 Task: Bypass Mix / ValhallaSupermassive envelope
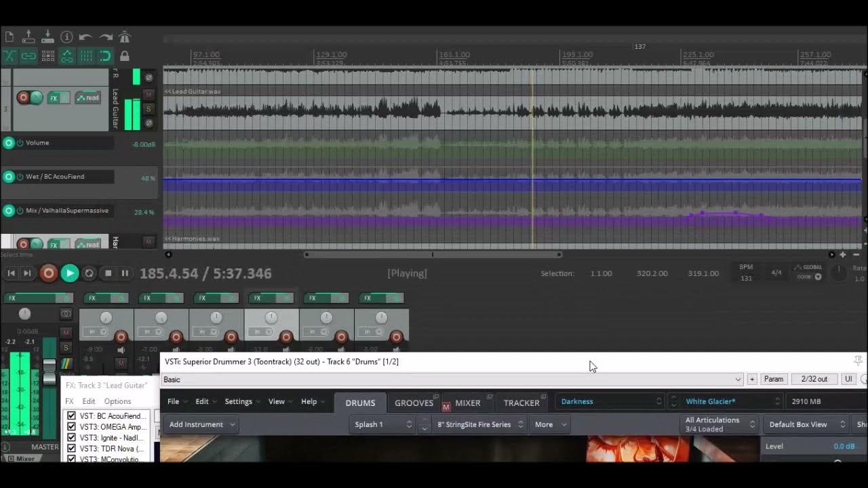coord(20,211)
